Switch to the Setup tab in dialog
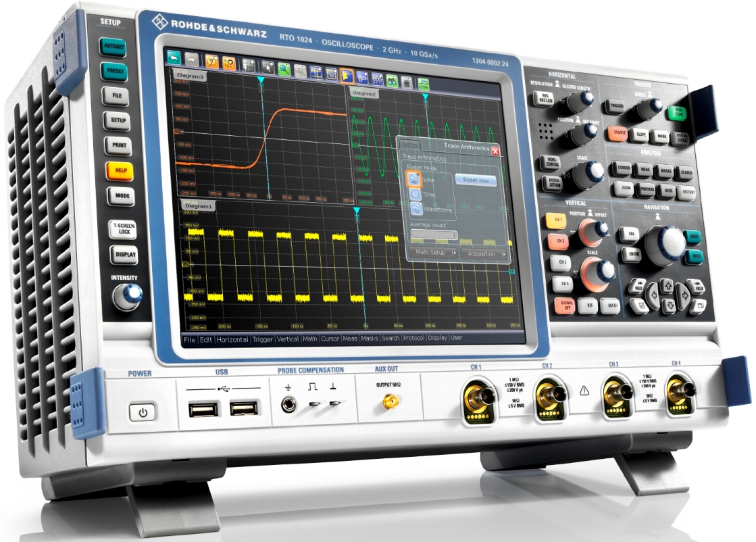This screenshot has width=756, height=542. pyautogui.click(x=410, y=145)
